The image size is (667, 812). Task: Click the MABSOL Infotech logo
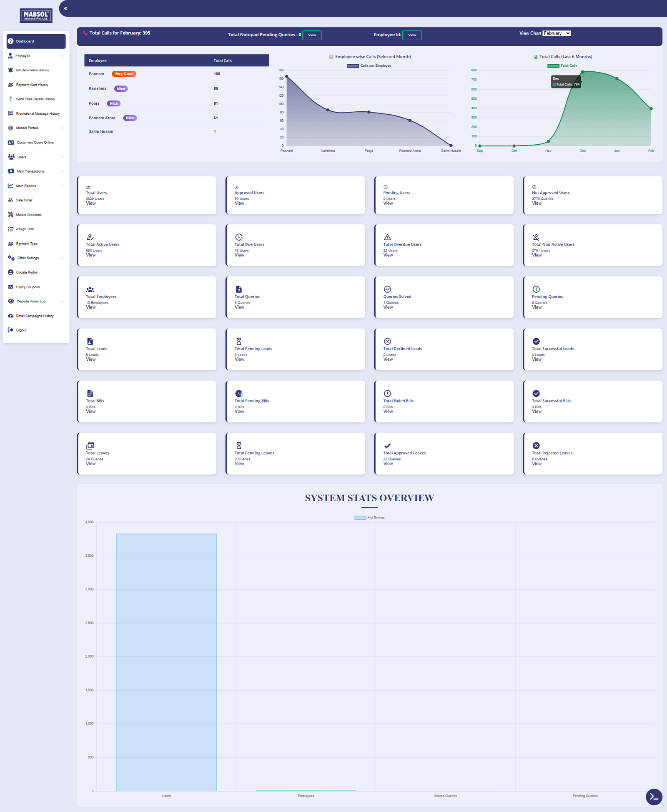[x=36, y=15]
